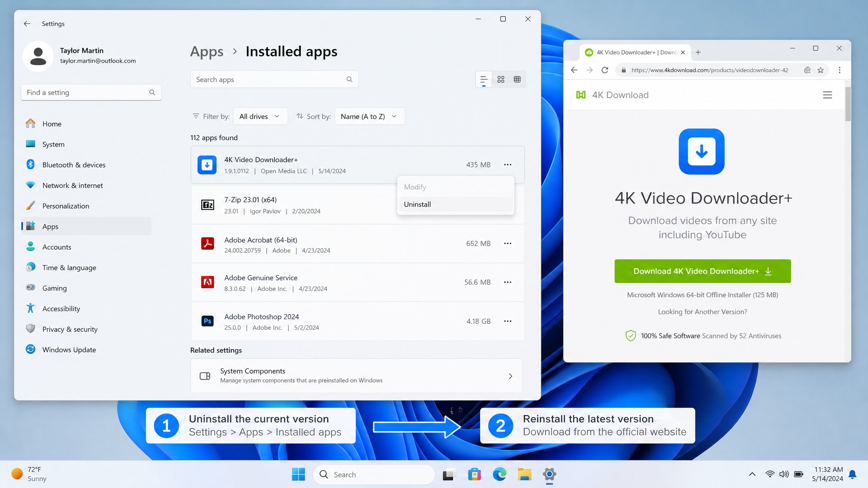Open Time & language settings

86,268
